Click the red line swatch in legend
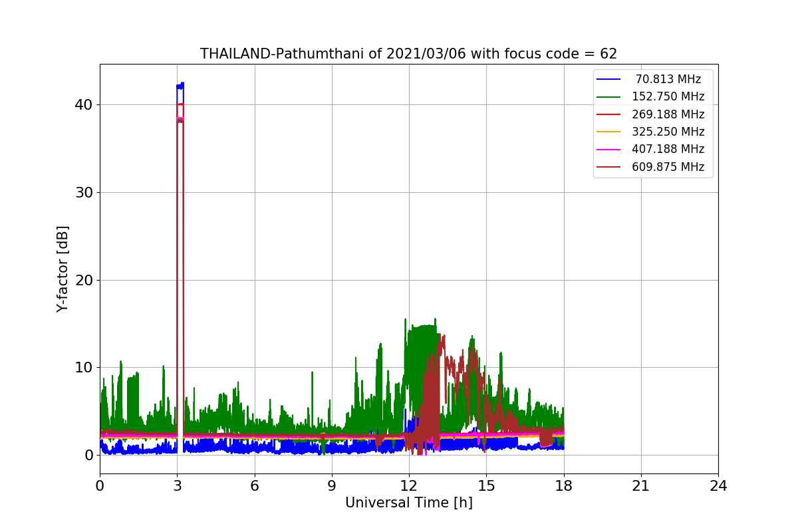This screenshot has height=532, width=798. pyautogui.click(x=609, y=114)
